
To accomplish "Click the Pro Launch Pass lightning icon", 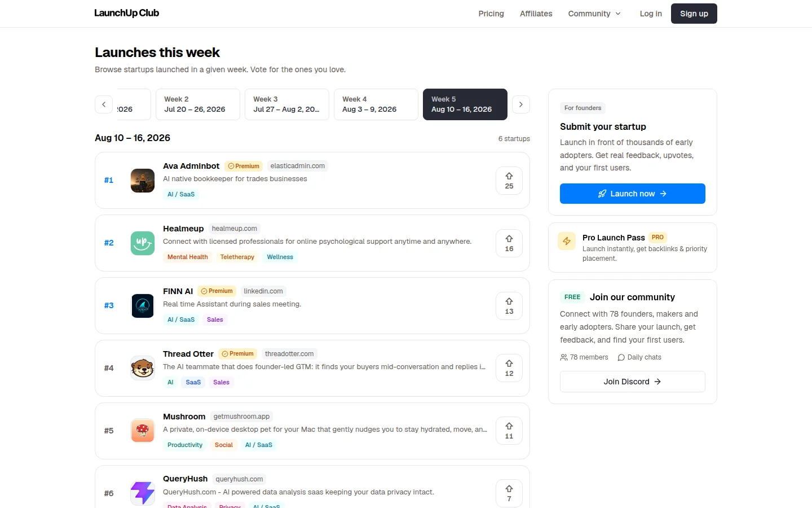I will coord(567,241).
